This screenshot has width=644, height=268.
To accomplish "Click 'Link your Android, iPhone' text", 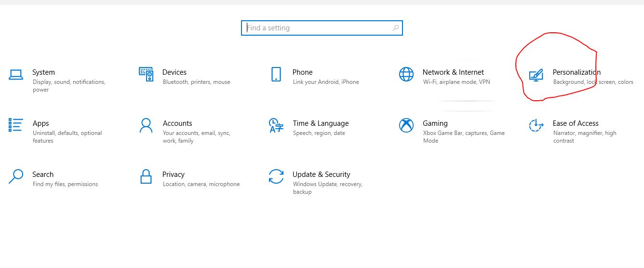I will point(326,82).
